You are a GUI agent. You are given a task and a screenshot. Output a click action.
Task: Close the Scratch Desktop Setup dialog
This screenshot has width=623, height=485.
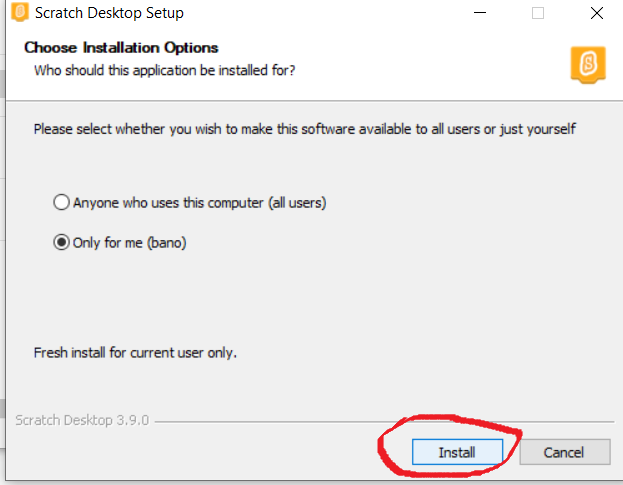coord(596,13)
